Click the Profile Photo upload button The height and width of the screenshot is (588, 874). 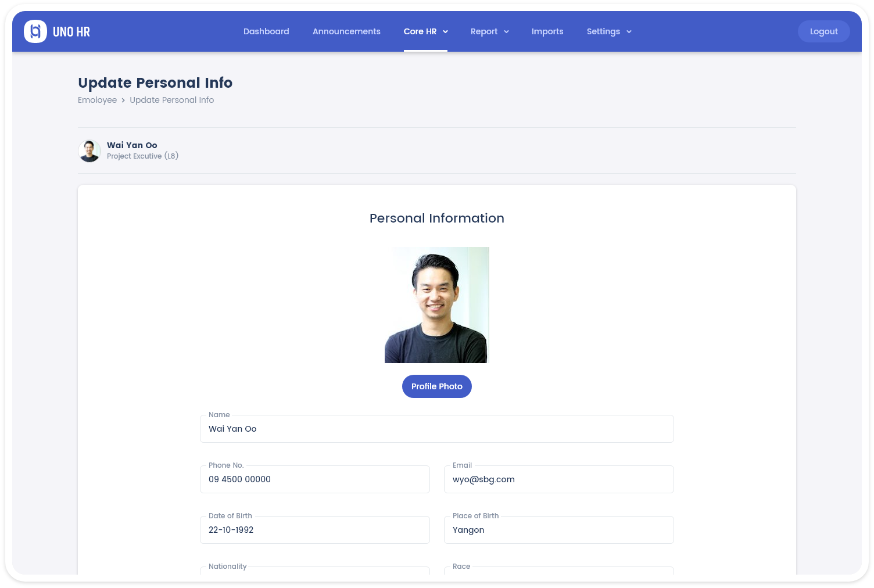(x=436, y=386)
